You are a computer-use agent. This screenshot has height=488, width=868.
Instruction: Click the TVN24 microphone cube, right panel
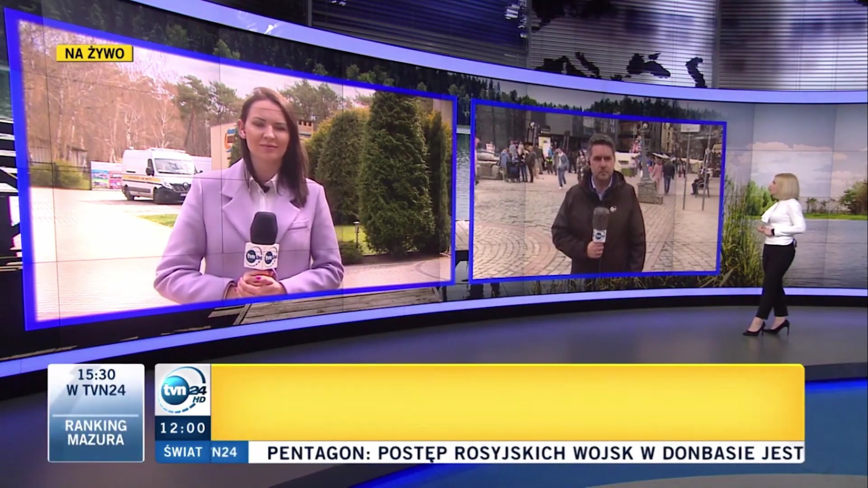pyautogui.click(x=599, y=235)
